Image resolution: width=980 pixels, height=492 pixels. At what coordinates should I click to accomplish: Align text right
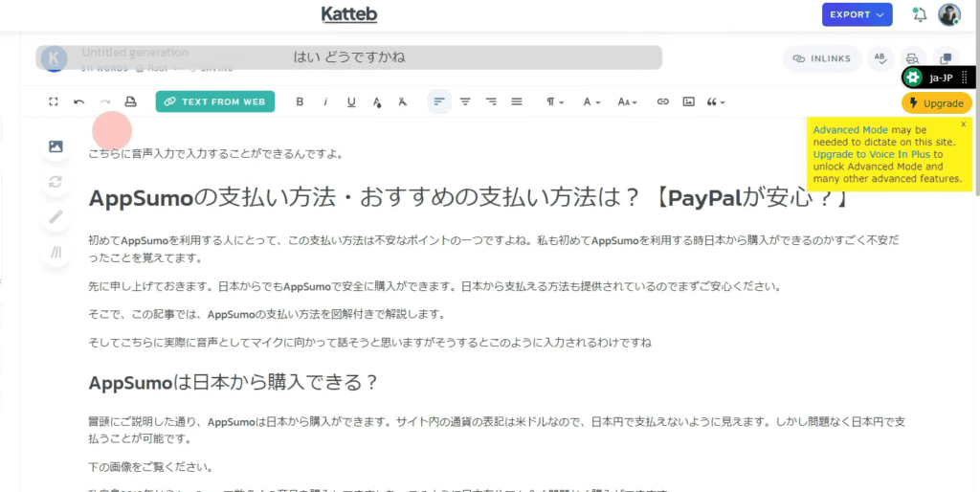click(491, 101)
